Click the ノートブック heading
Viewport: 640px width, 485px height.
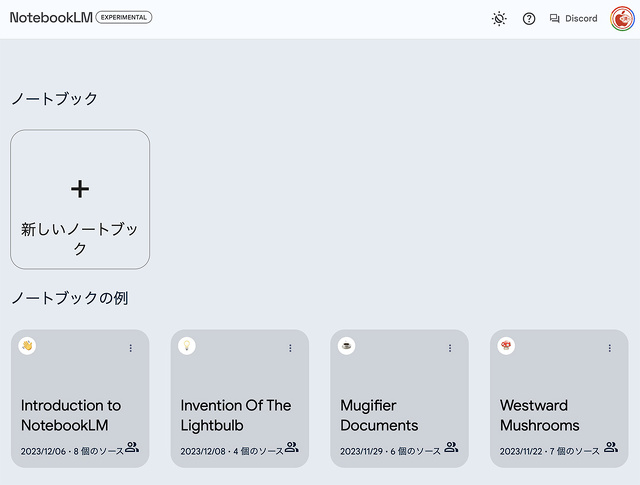point(54,98)
